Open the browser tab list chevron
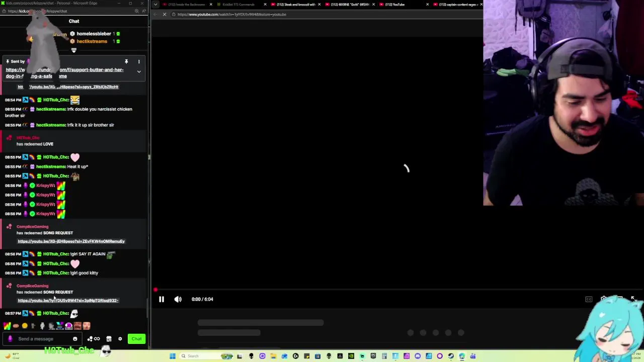Viewport: 644px width, 362px height. point(155,5)
